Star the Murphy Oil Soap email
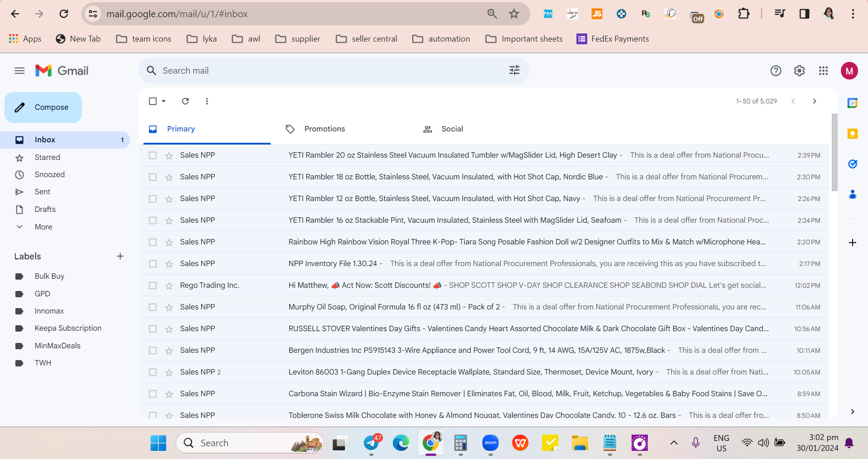Screen dimensions: 868x459 [169, 307]
